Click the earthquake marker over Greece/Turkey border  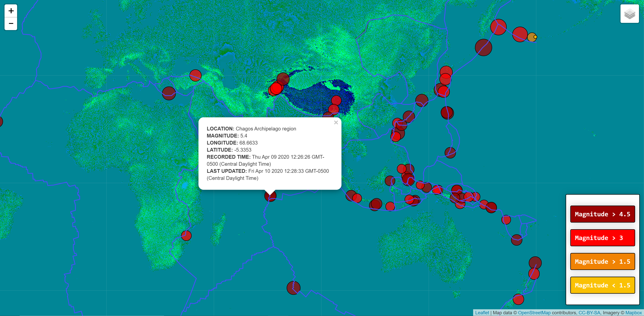click(195, 75)
